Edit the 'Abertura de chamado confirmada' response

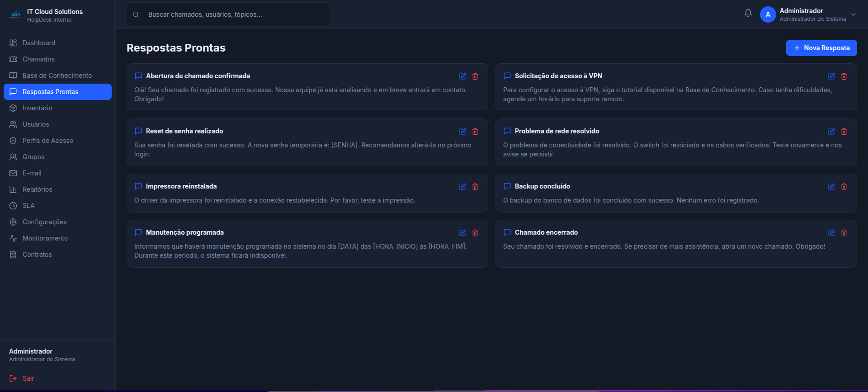[462, 76]
